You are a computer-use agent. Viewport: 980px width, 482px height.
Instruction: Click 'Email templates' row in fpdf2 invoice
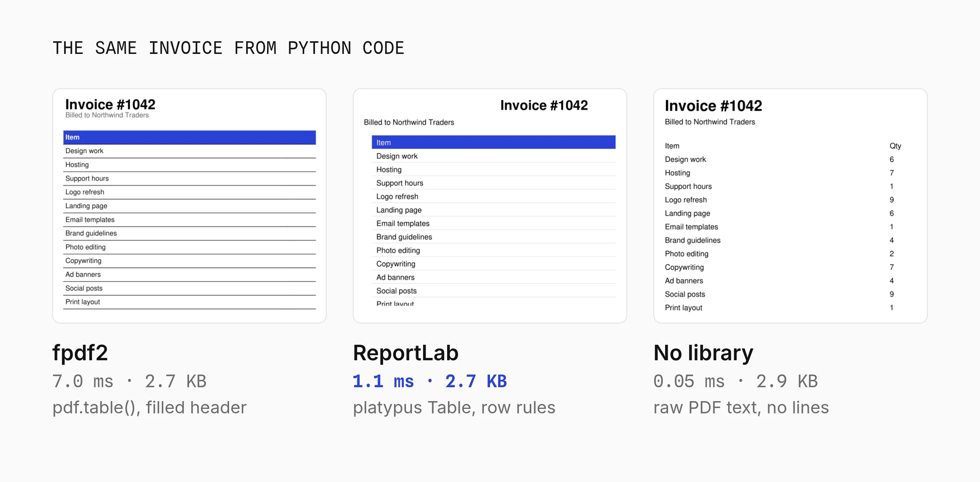189,220
